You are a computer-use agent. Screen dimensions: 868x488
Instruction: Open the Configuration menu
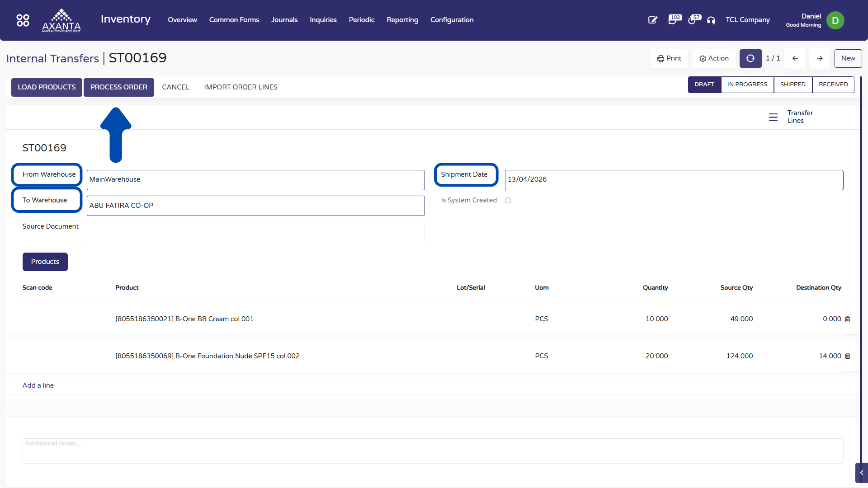tap(452, 20)
